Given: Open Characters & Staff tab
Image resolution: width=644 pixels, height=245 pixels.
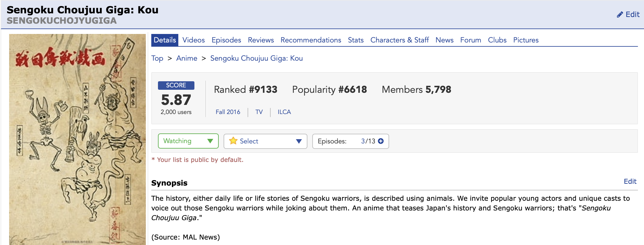Looking at the screenshot, I should (399, 40).
